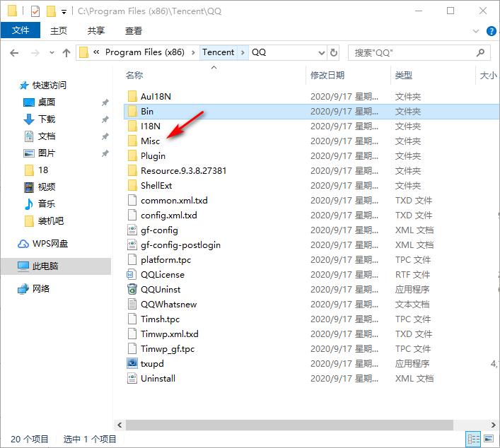The height and width of the screenshot is (448, 500).
Task: Select the Resource.9.3.8.27381 folder name
Action: pos(183,171)
